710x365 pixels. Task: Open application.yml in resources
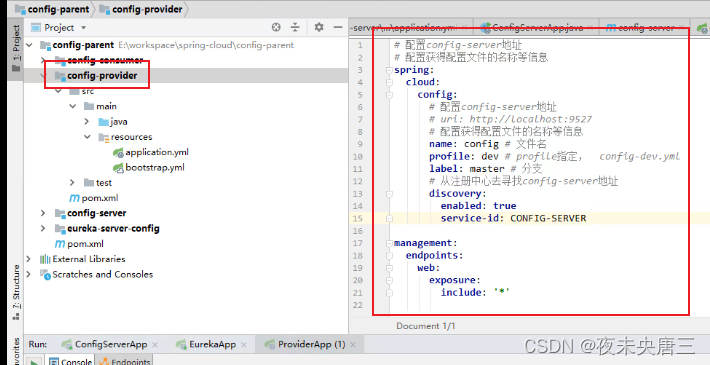pos(157,152)
